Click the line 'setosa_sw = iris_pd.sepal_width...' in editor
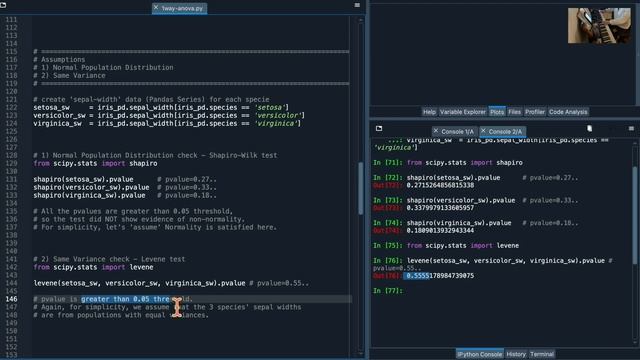The image size is (640, 360). 161,107
